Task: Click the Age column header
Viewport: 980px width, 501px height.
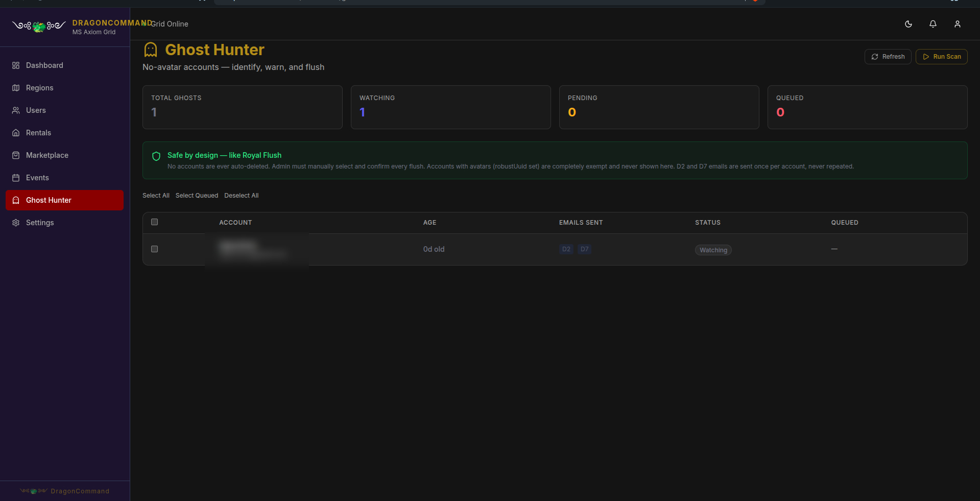Action: tap(429, 223)
